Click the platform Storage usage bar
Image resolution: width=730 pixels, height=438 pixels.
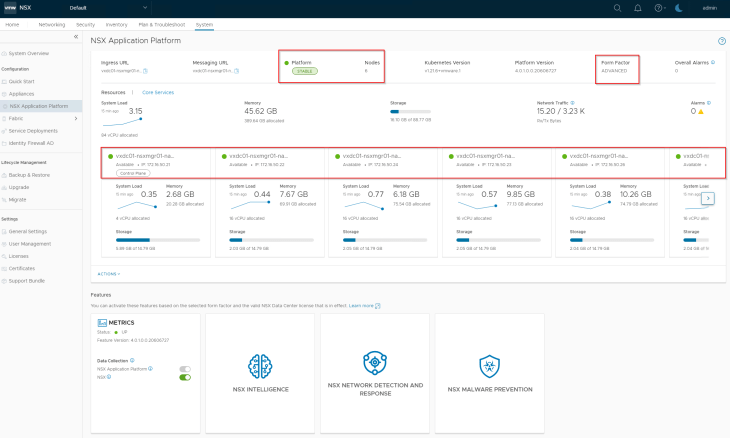pos(411,112)
